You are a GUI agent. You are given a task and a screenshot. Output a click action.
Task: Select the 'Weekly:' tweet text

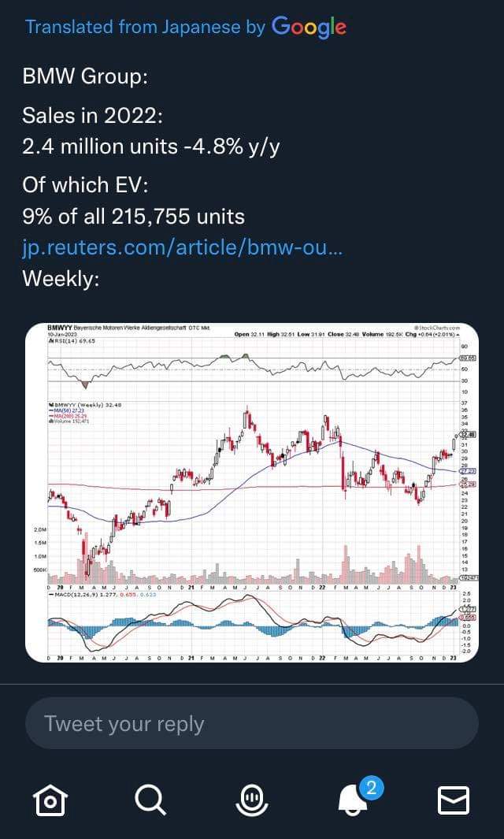[61, 279]
